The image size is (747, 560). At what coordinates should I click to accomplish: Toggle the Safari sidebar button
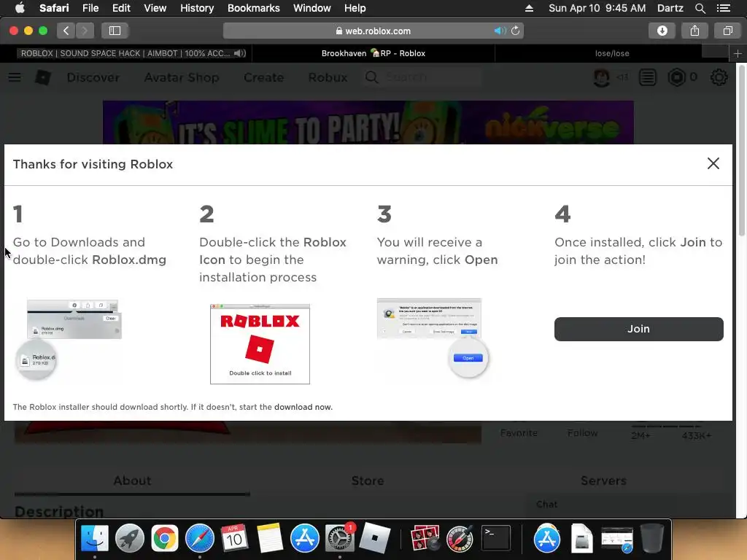point(115,31)
